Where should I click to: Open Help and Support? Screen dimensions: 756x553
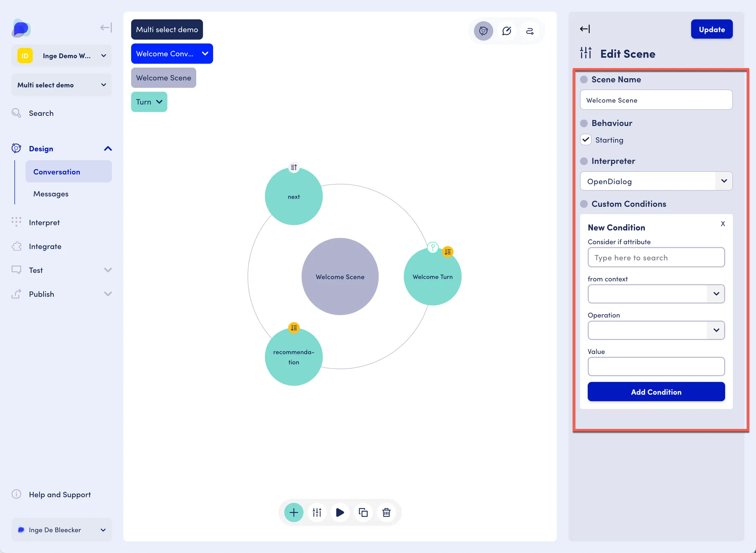(x=60, y=494)
